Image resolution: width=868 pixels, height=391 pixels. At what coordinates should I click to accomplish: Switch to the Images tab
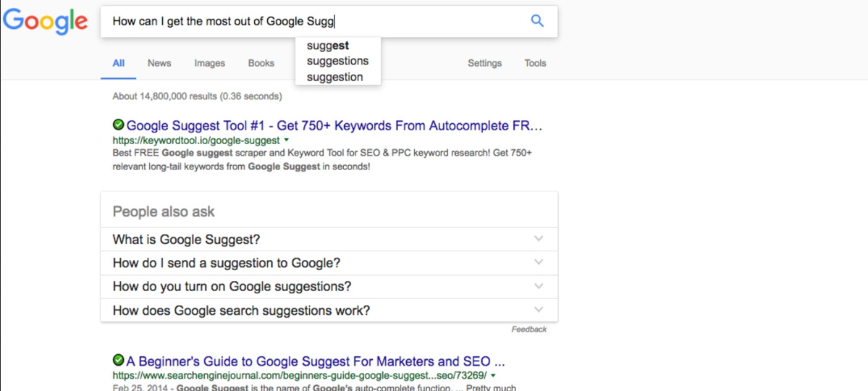209,63
